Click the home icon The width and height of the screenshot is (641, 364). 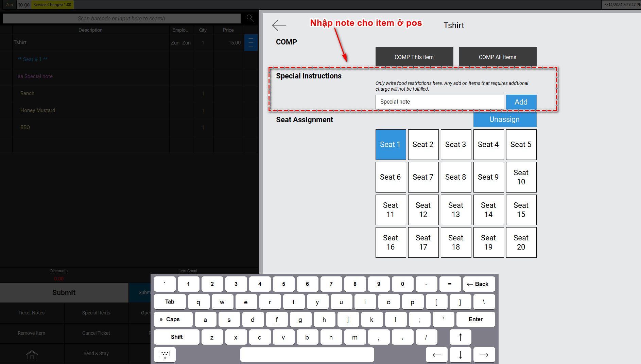click(x=32, y=354)
